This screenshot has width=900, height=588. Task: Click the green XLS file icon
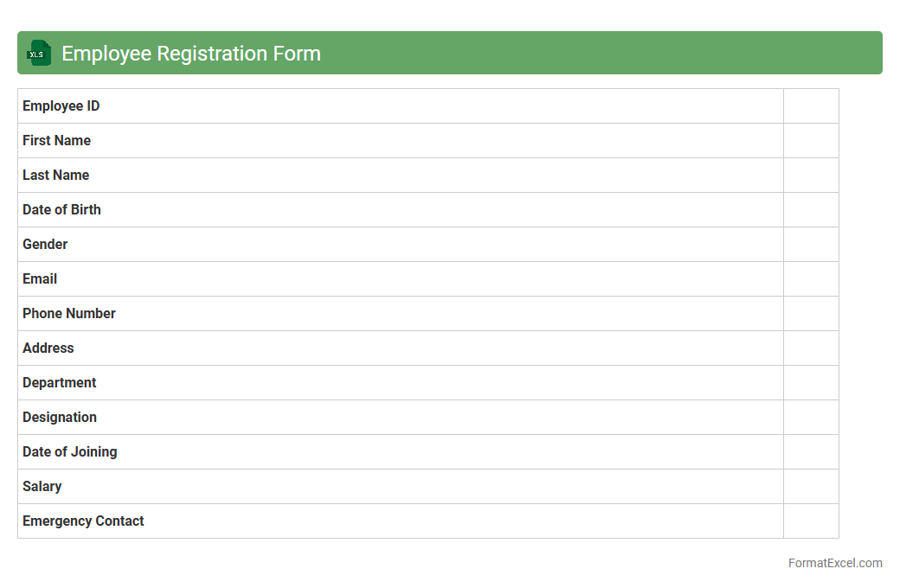pyautogui.click(x=39, y=53)
